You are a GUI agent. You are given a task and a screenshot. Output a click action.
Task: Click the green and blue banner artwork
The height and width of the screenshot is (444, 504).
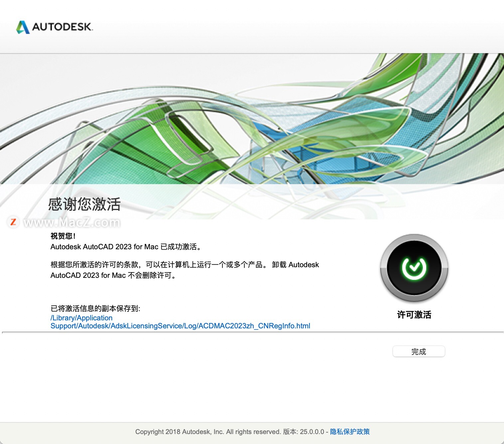click(252, 120)
